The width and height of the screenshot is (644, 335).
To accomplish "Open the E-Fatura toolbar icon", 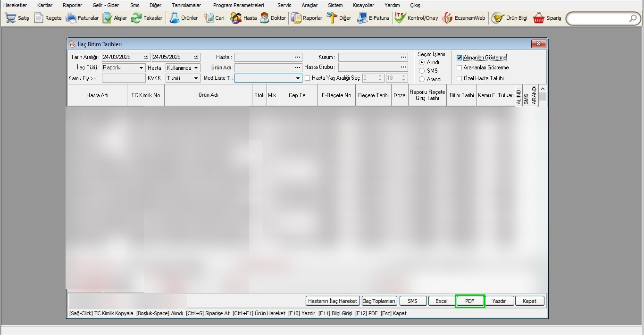I will pyautogui.click(x=362, y=18).
